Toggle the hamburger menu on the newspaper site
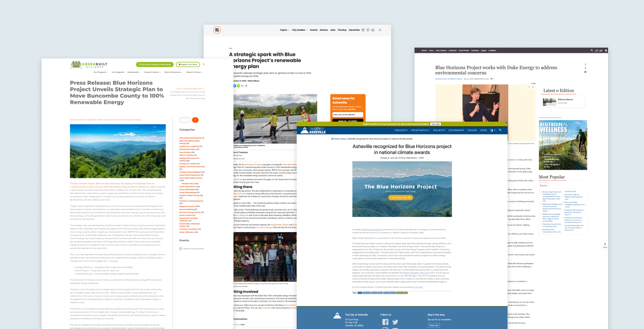This screenshot has width=644, height=329. pos(418,50)
